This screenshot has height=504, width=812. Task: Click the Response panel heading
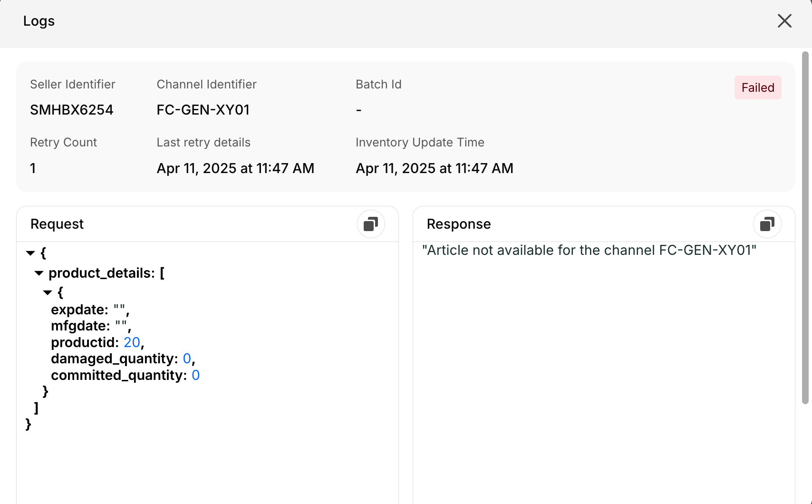click(459, 224)
